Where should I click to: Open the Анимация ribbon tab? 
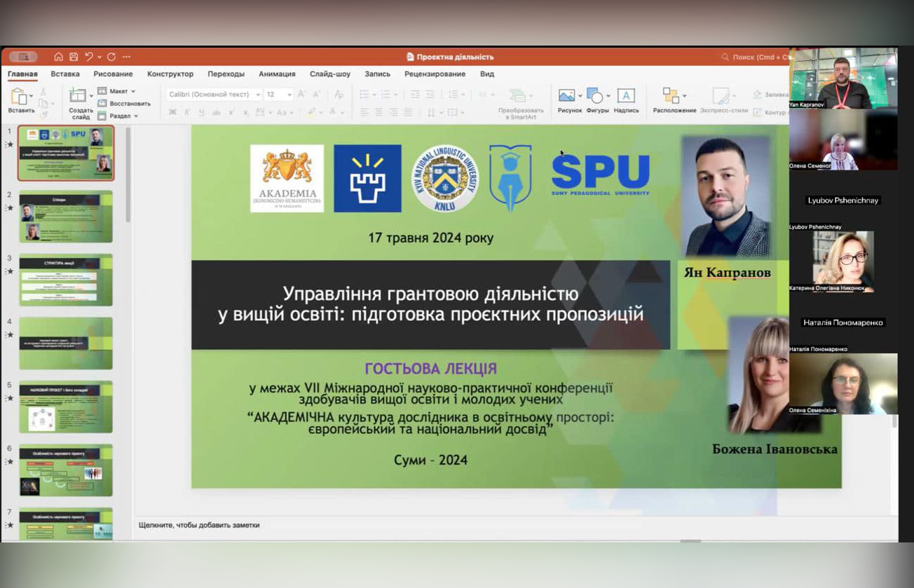click(x=277, y=74)
